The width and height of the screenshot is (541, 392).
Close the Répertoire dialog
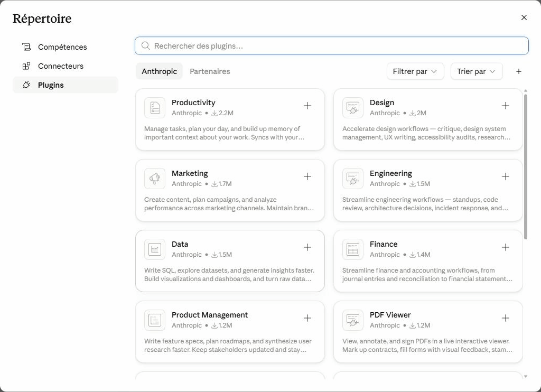(x=524, y=17)
